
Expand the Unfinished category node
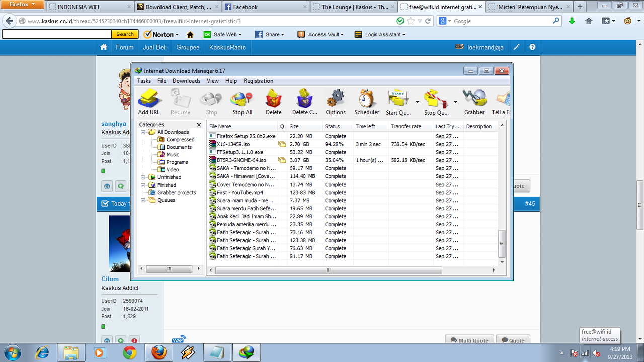[143, 177]
